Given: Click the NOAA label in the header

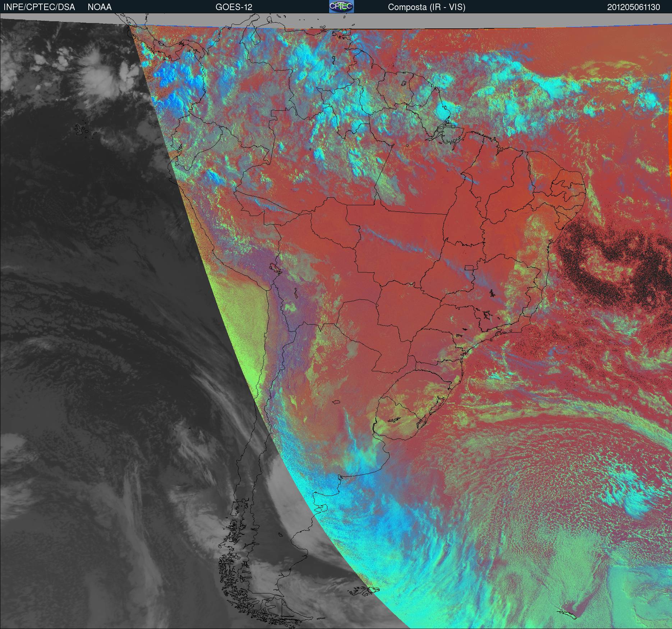Looking at the screenshot, I should point(100,7).
